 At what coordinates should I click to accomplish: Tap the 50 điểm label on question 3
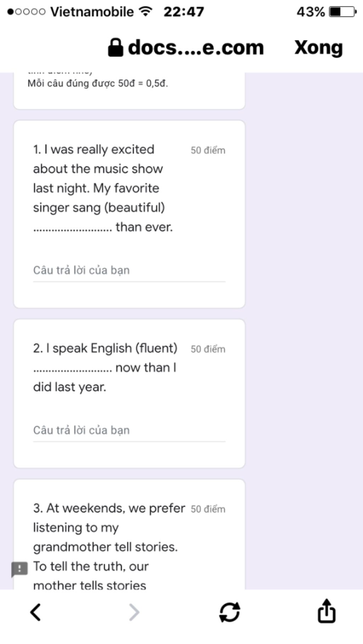click(x=208, y=509)
